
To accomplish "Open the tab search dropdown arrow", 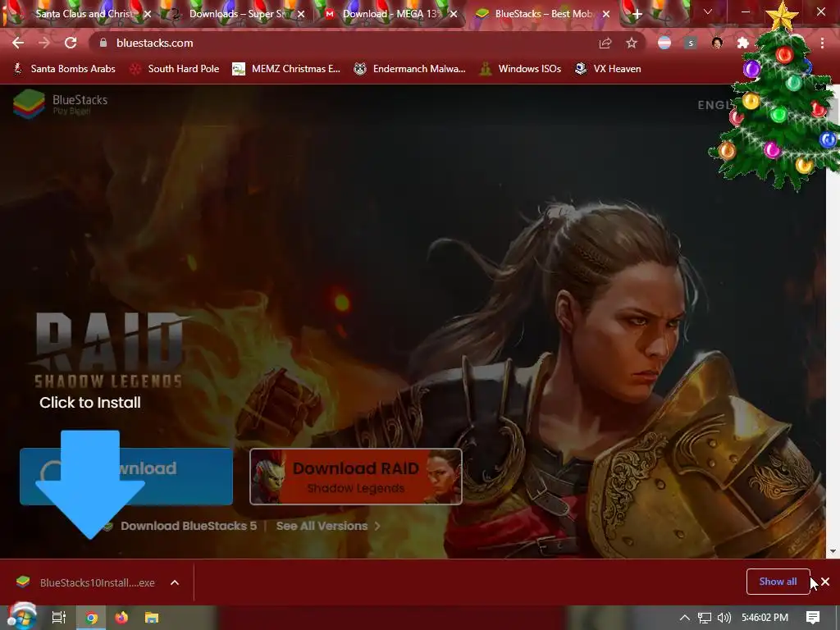I will point(708,11).
